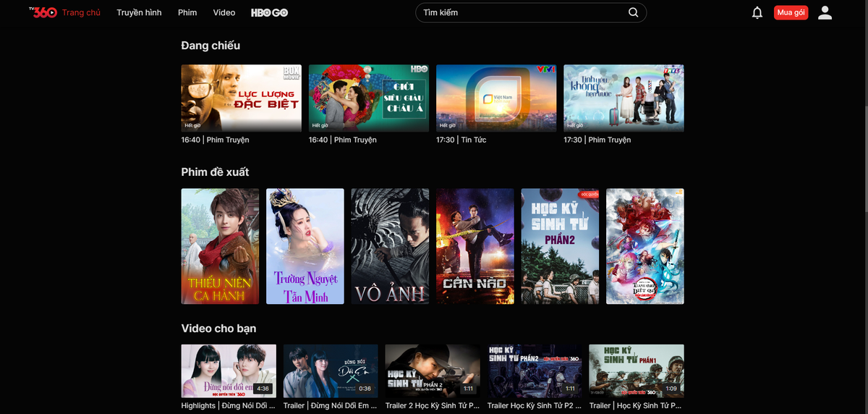Play the Highlights Đừng Nói Dối Em video
The image size is (868, 414).
click(x=229, y=371)
